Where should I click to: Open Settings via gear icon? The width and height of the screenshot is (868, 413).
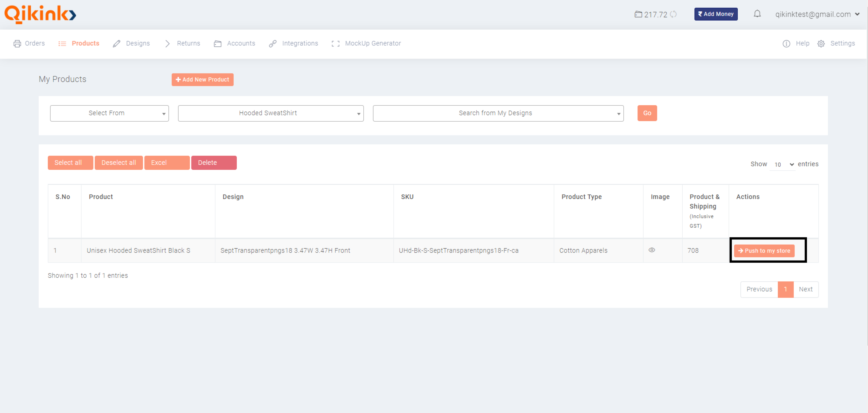821,43
